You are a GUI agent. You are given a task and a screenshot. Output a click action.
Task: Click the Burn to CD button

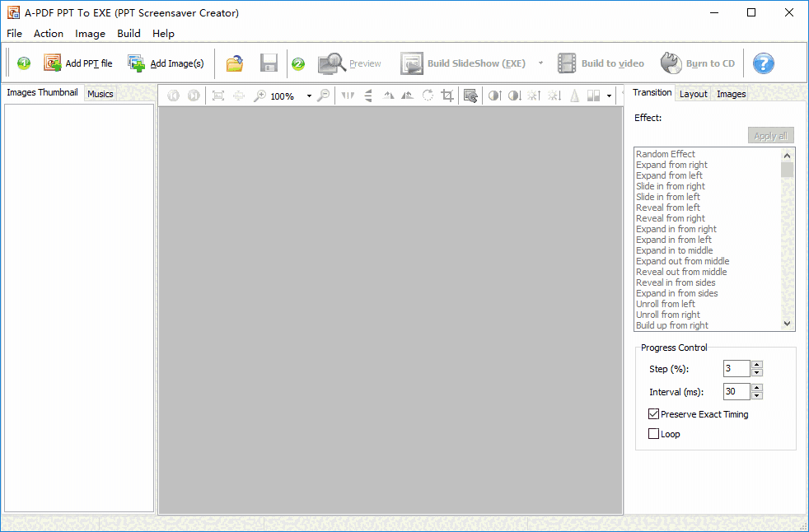pos(698,63)
